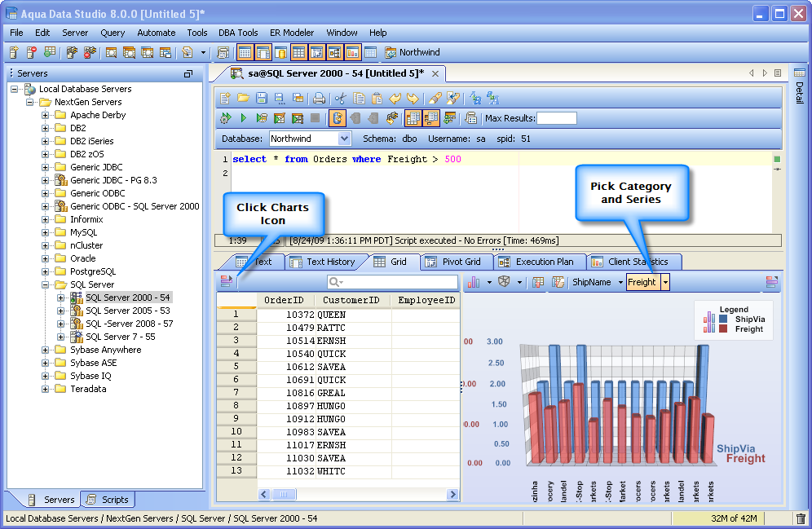812x529 pixels.
Task: Open the Freight series dropdown arrow
Action: click(x=665, y=282)
